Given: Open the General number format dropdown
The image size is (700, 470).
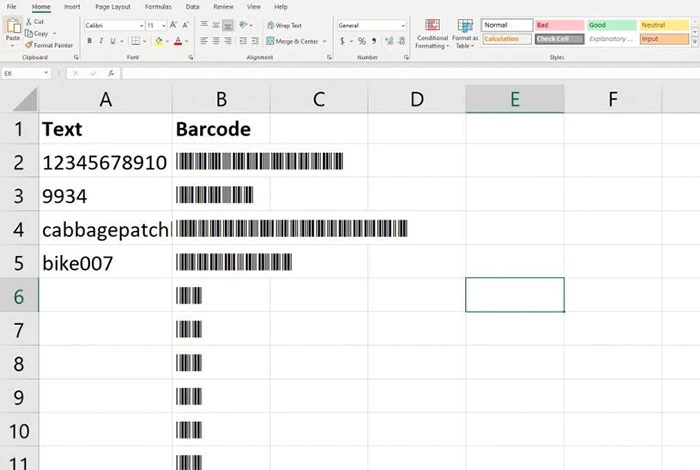Looking at the screenshot, I should (x=403, y=25).
